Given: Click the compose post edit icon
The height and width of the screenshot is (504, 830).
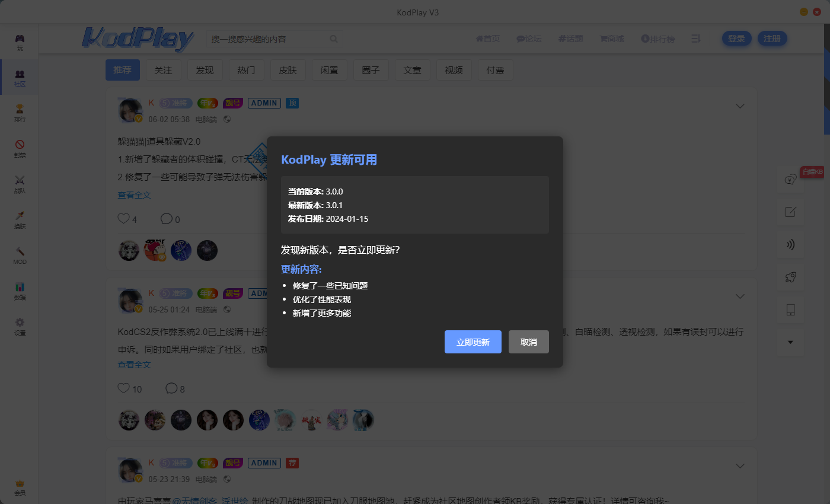Looking at the screenshot, I should coord(790,212).
